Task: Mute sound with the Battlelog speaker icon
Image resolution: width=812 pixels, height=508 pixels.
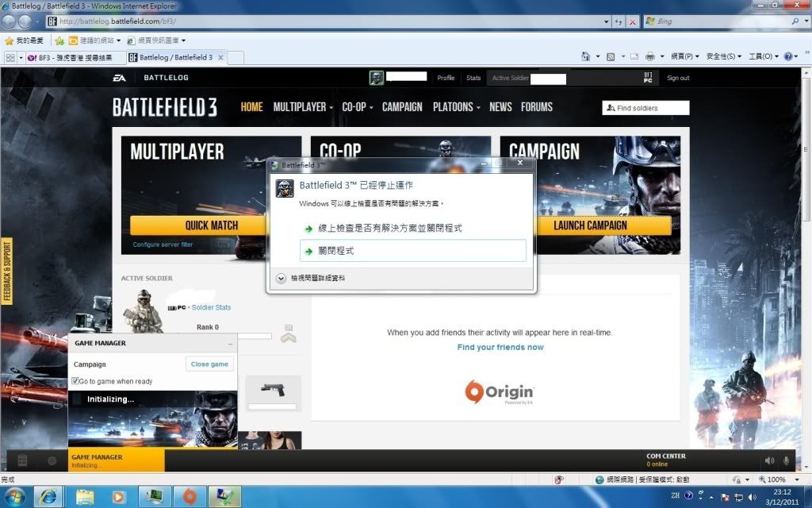Action: pos(769,460)
